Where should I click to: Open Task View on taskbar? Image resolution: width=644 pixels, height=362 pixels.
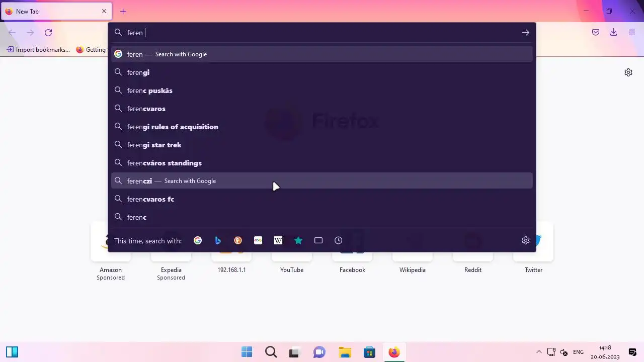pyautogui.click(x=295, y=352)
